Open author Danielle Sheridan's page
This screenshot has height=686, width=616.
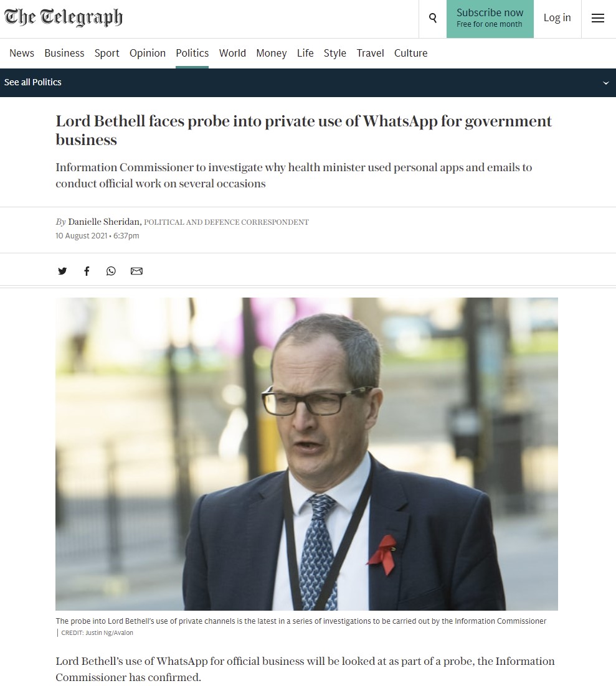pos(104,222)
